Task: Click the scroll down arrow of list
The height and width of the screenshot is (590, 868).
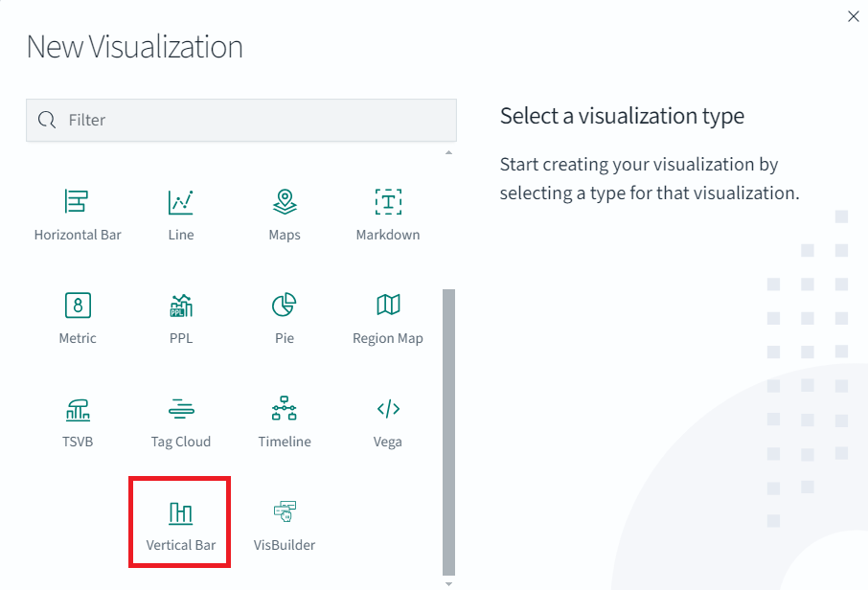Action: pos(449,584)
